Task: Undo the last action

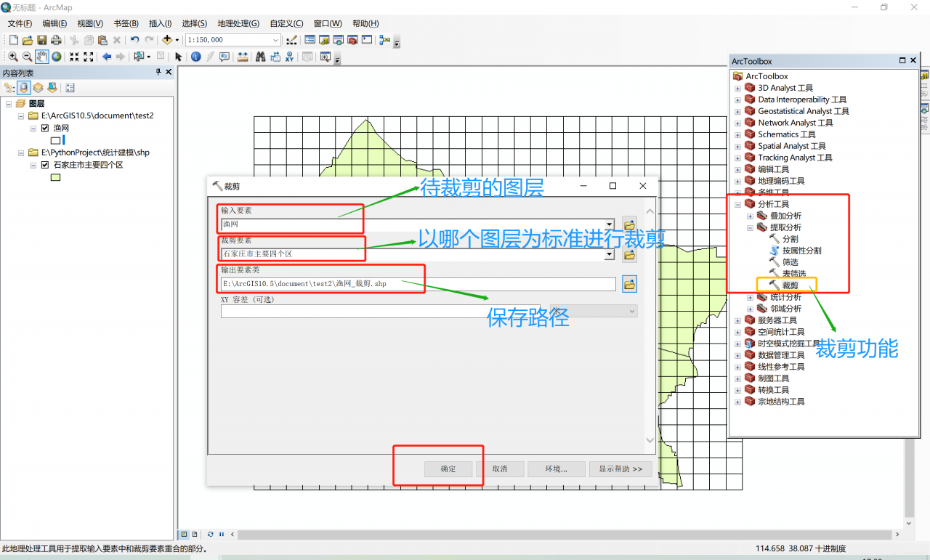Action: pos(134,40)
